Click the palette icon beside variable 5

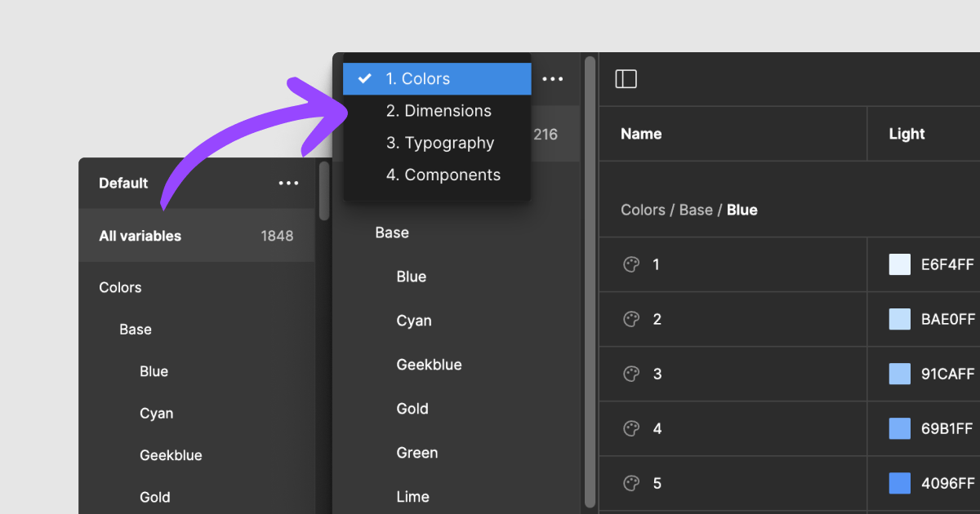tap(630, 483)
